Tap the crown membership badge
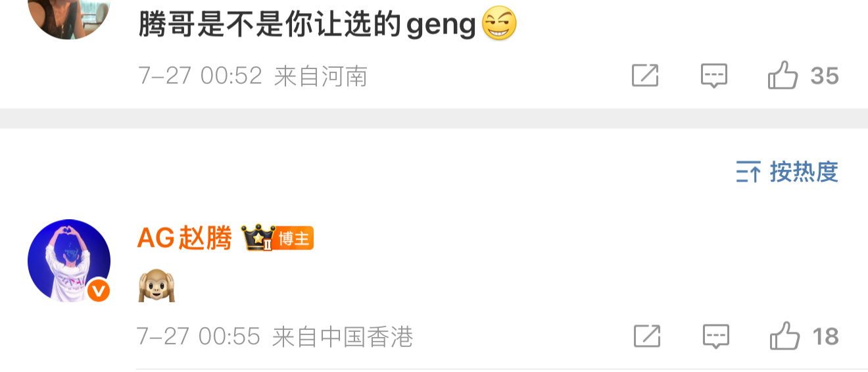Screen dimensions: 868x372 [x=257, y=238]
